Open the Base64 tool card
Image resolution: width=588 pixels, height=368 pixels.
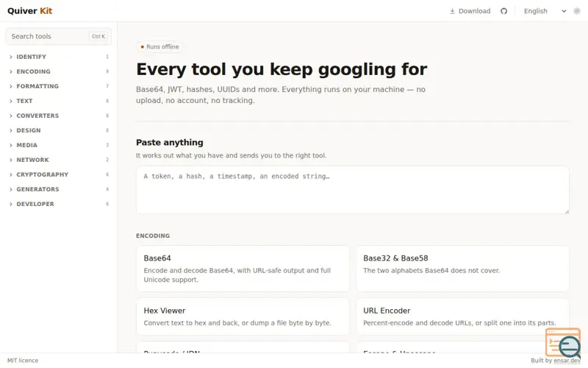243,269
